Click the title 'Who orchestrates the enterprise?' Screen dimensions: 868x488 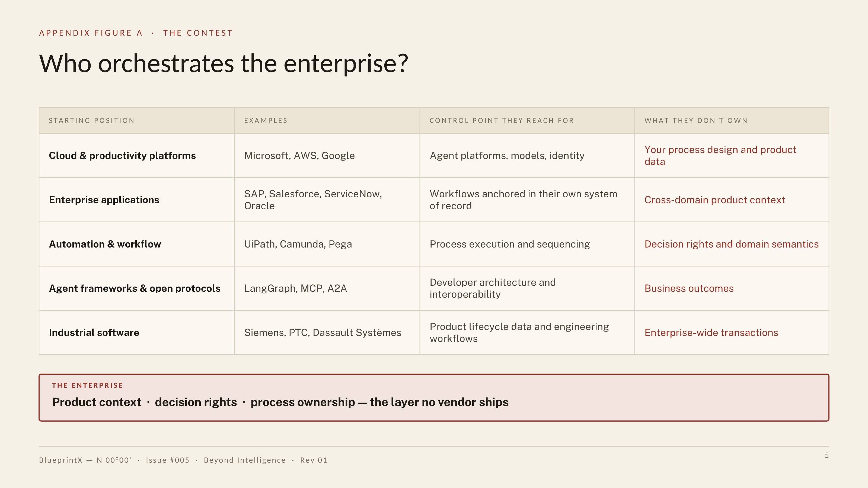pos(224,63)
